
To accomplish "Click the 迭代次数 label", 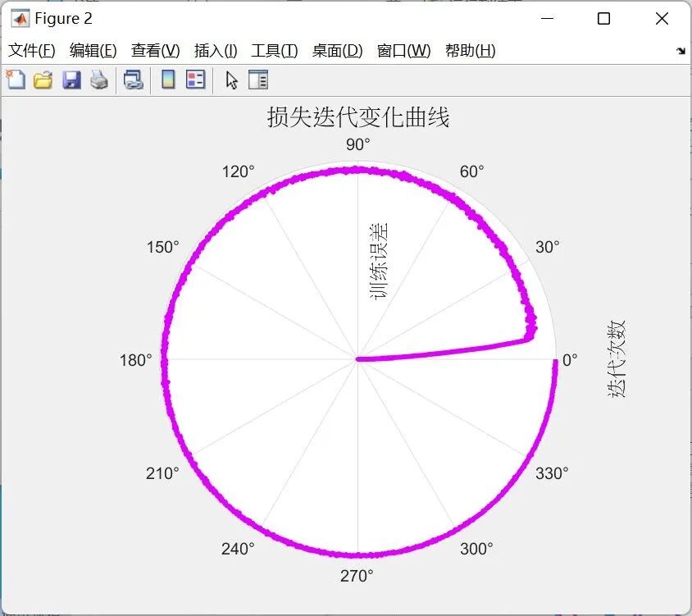I will (x=617, y=359).
